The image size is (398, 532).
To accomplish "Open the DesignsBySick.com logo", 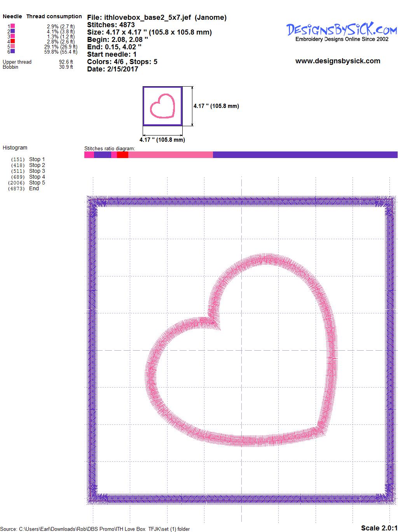I will tap(342, 30).
